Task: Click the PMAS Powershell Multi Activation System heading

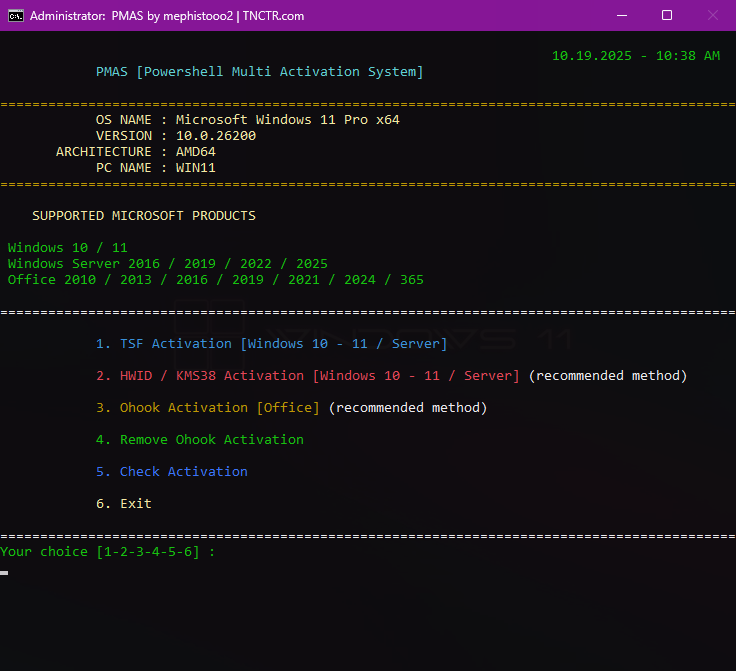Action: [259, 72]
